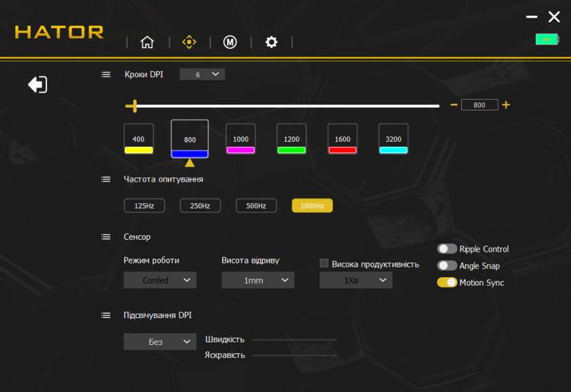Select the 400 DPI yellow step
The height and width of the screenshot is (392, 571).
[139, 139]
